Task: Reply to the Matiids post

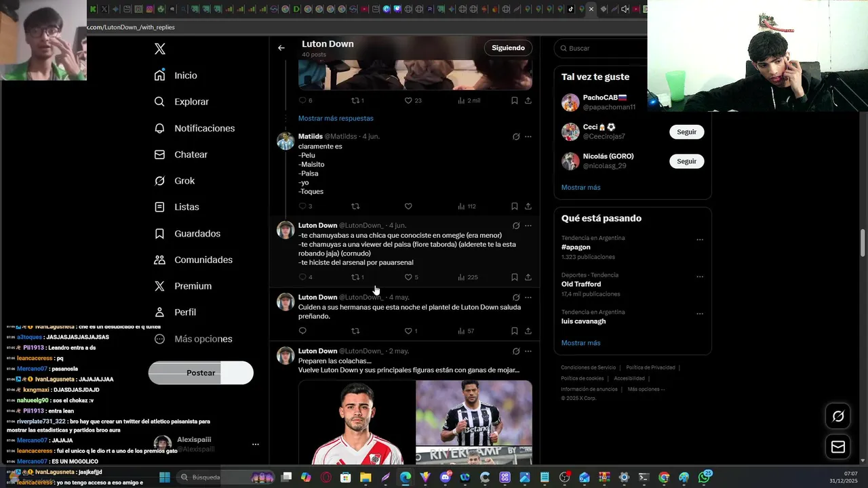Action: pos(302,206)
